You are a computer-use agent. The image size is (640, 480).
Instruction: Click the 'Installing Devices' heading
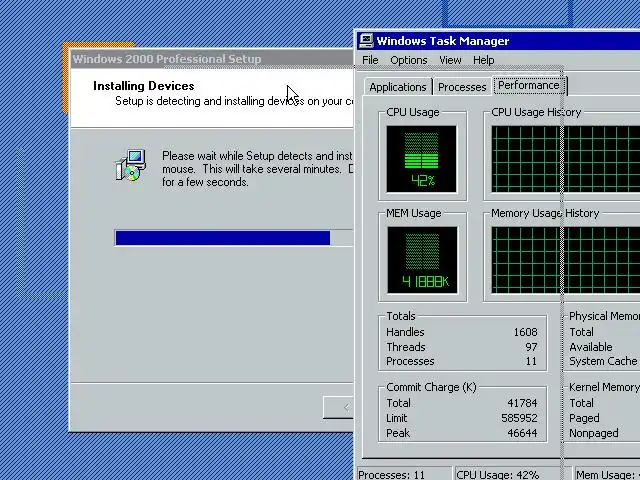[144, 86]
